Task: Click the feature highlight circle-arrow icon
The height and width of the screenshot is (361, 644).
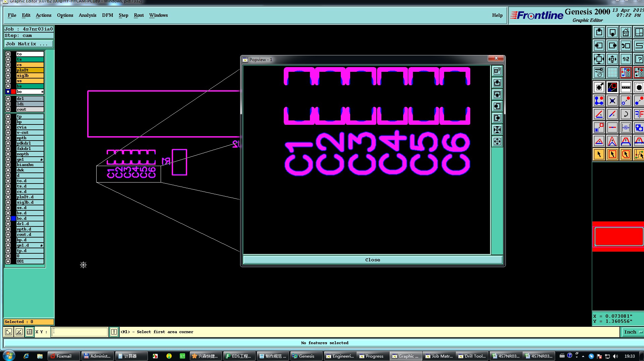Action: pyautogui.click(x=599, y=87)
